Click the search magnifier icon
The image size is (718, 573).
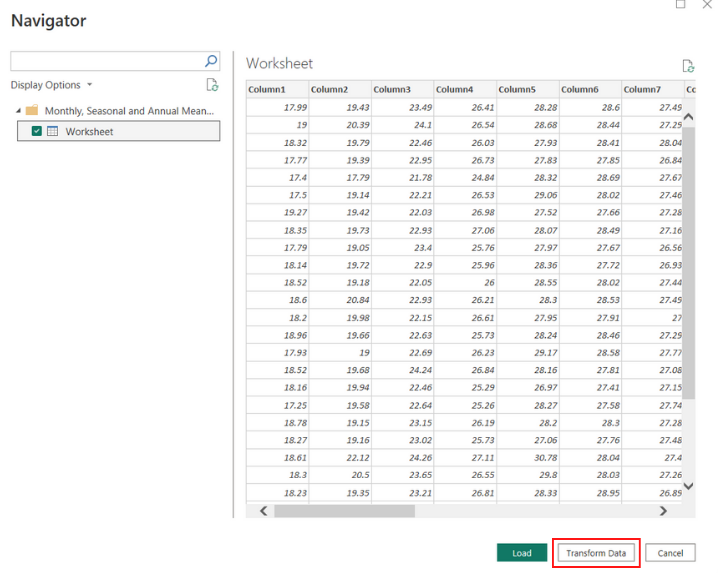point(211,61)
